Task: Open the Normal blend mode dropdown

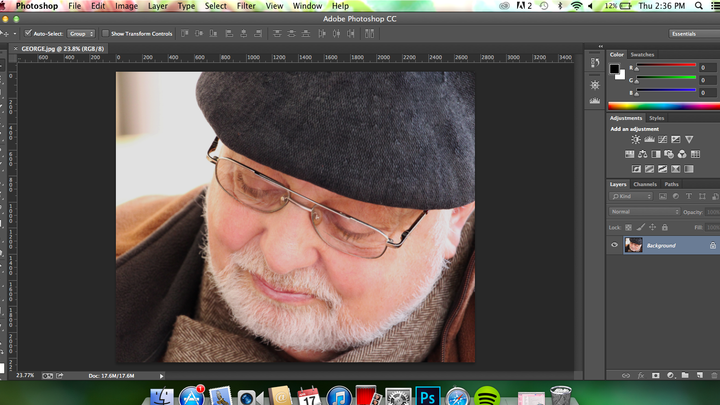Action: tap(645, 212)
